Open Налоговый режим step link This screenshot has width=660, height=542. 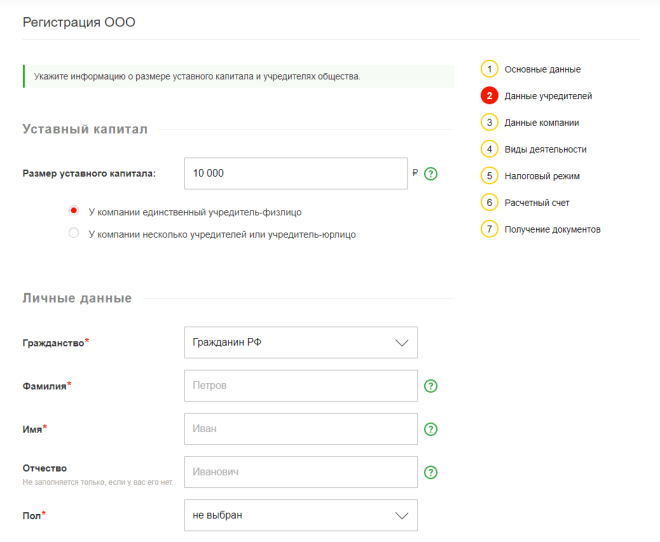542,176
